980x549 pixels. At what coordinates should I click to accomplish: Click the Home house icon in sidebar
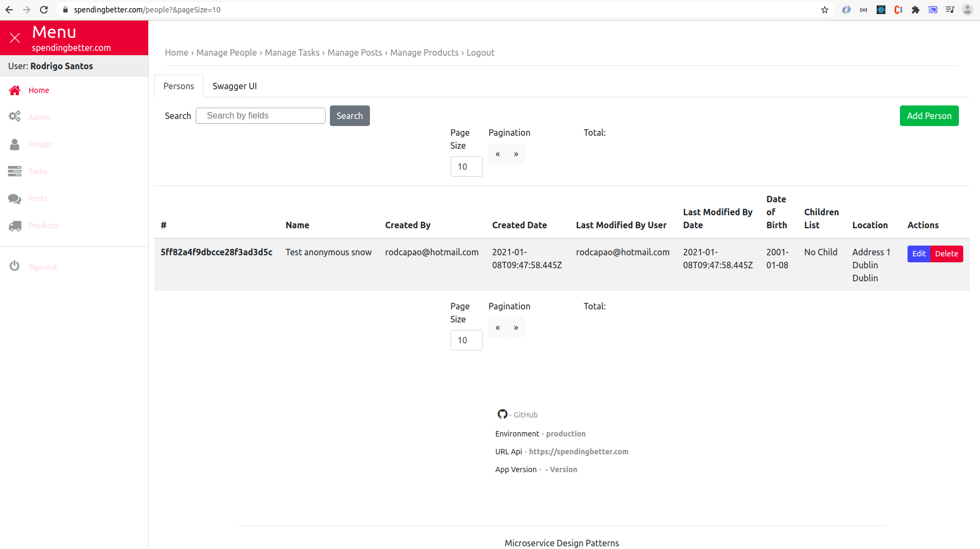click(x=15, y=90)
